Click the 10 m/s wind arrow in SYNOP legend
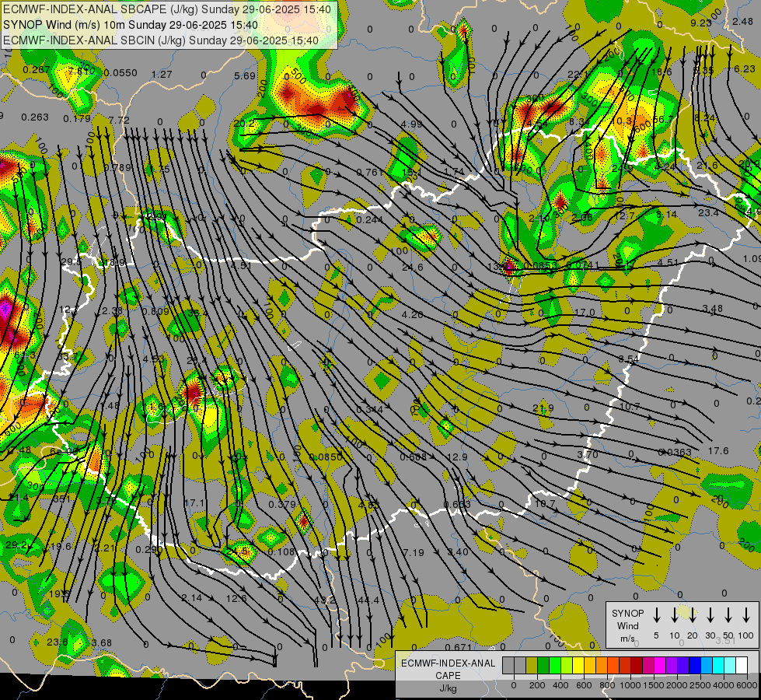Viewport: 761px width, 700px height. (x=674, y=615)
